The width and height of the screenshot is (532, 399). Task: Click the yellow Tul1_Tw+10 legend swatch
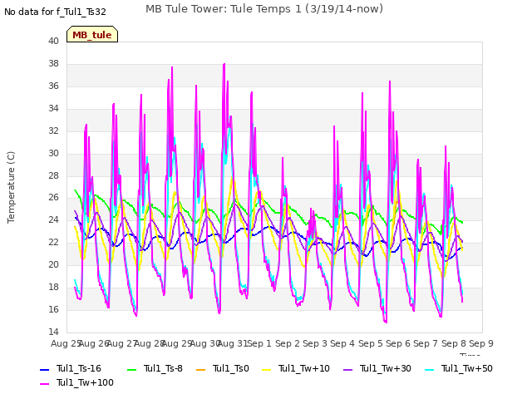(267, 369)
